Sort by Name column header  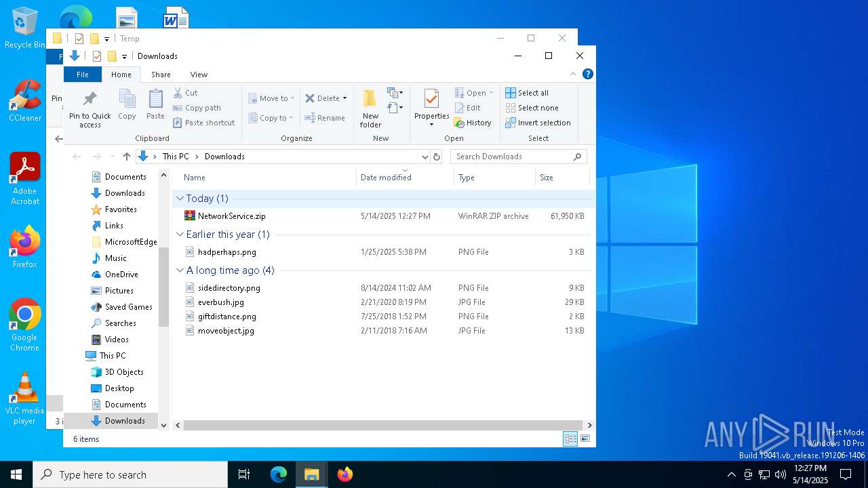point(264,178)
